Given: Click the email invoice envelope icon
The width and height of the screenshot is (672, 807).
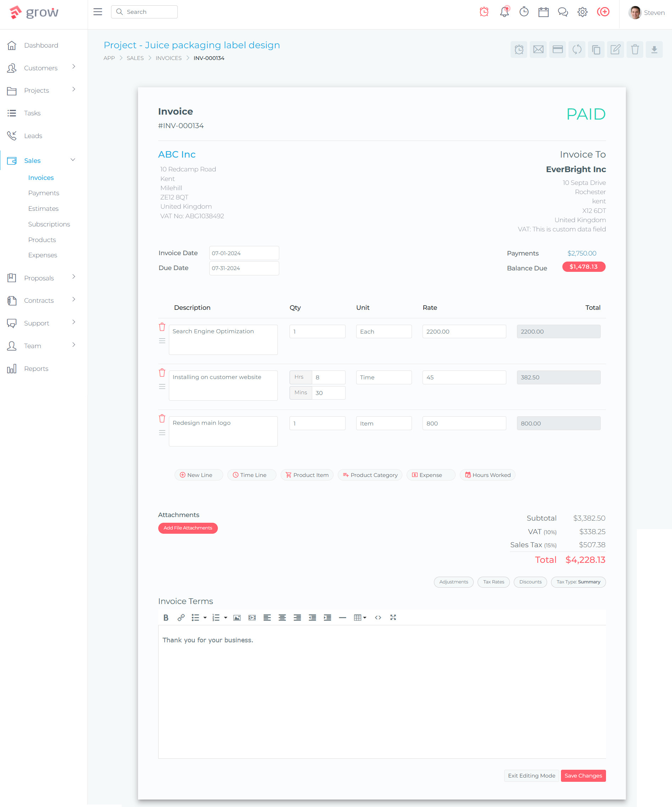Looking at the screenshot, I should [538, 50].
